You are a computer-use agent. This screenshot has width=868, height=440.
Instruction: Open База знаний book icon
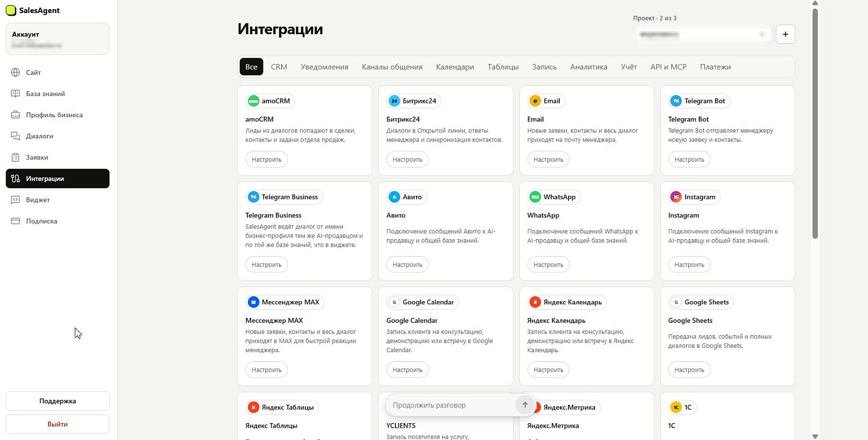(x=16, y=93)
